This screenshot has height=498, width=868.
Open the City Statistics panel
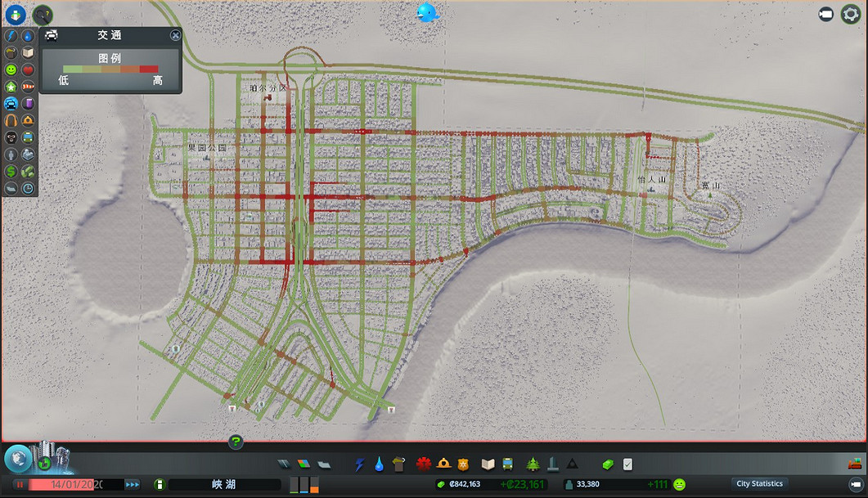click(x=759, y=484)
